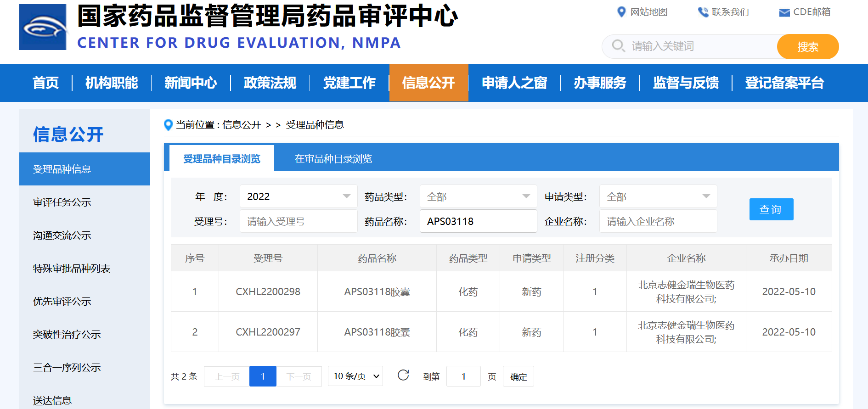Click the 上一页 pagination button
The height and width of the screenshot is (409, 868).
[x=227, y=376]
